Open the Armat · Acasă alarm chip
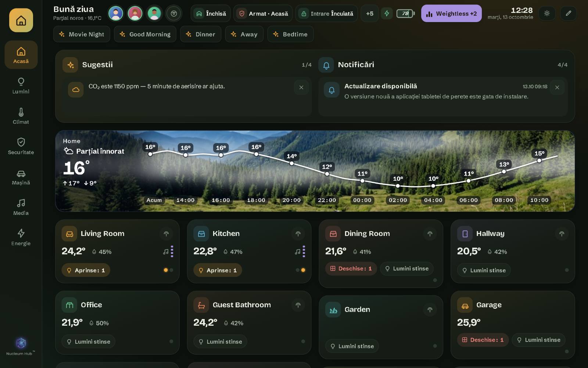 (263, 14)
